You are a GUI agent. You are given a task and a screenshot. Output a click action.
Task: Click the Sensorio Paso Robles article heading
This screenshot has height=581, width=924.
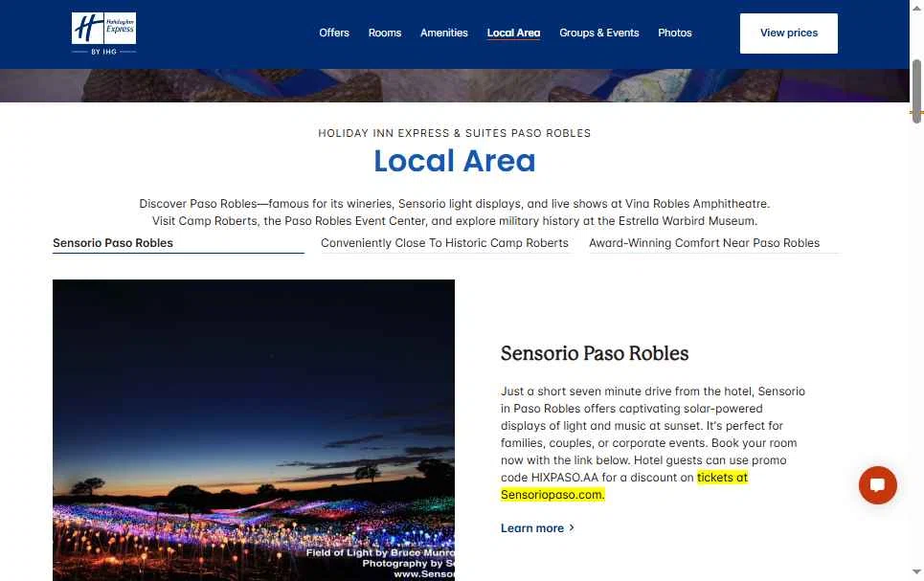(595, 353)
